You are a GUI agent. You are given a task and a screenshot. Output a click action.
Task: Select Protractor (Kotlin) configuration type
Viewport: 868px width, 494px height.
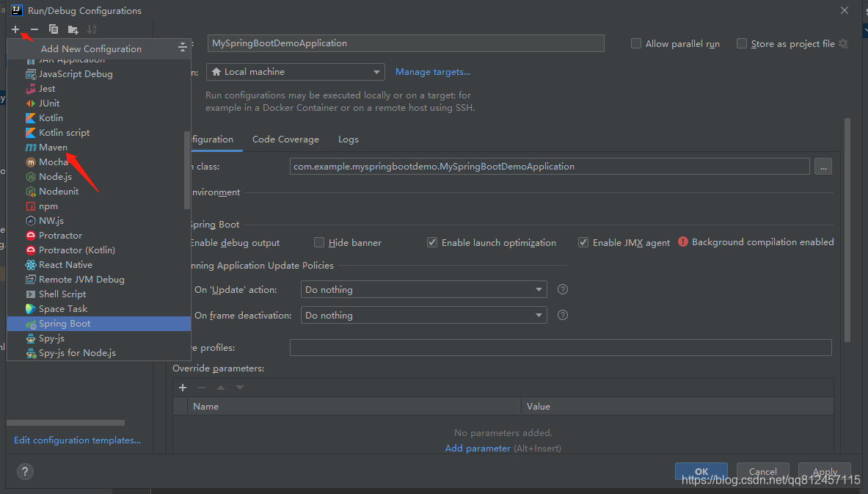[x=98, y=250]
